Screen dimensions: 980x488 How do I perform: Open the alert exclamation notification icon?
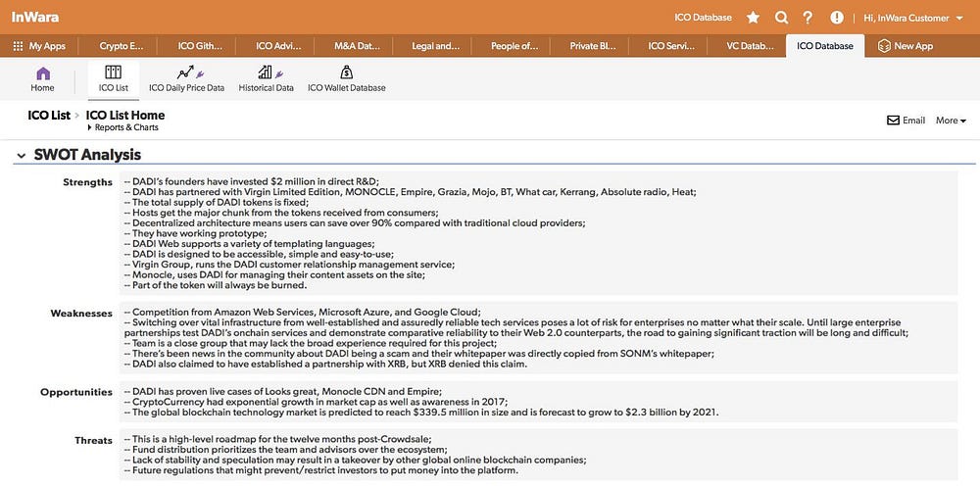coord(837,18)
